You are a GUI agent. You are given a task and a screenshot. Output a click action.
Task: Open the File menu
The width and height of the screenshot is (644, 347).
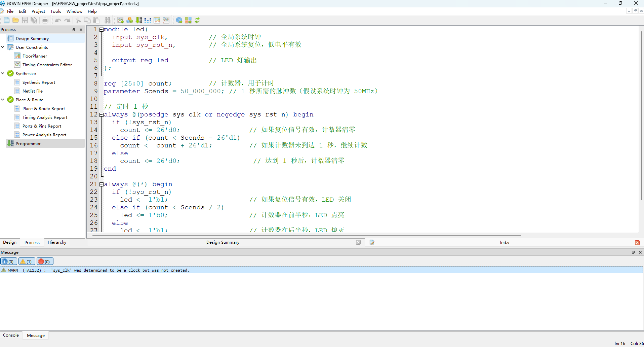(x=10, y=11)
